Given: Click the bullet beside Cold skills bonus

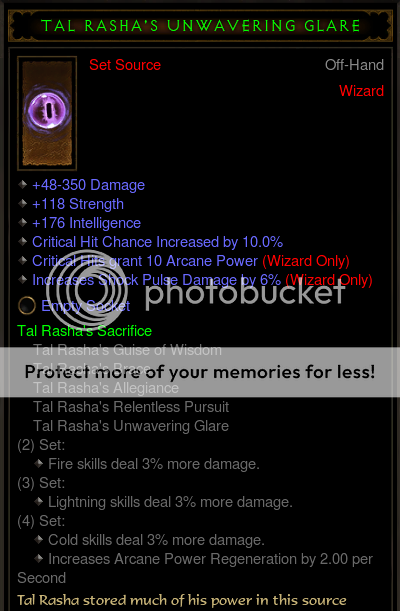Looking at the screenshot, I should coord(39,540).
